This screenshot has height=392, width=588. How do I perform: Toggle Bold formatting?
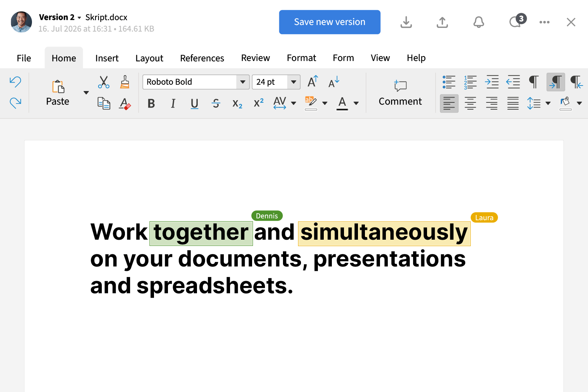point(151,104)
